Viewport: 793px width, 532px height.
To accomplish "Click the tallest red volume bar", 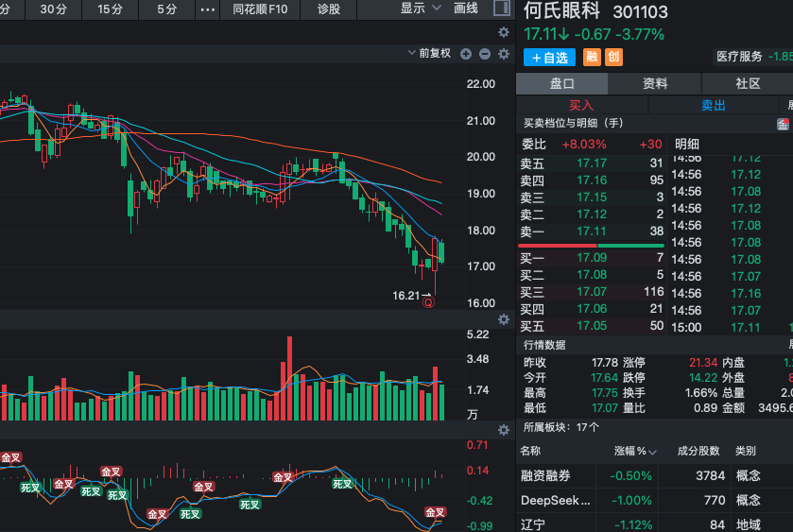I will tap(290, 378).
